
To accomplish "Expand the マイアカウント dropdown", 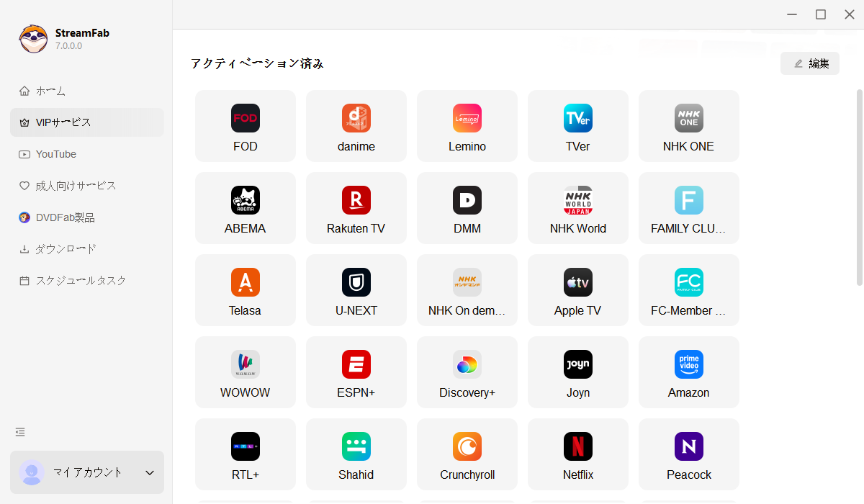I will click(x=86, y=472).
